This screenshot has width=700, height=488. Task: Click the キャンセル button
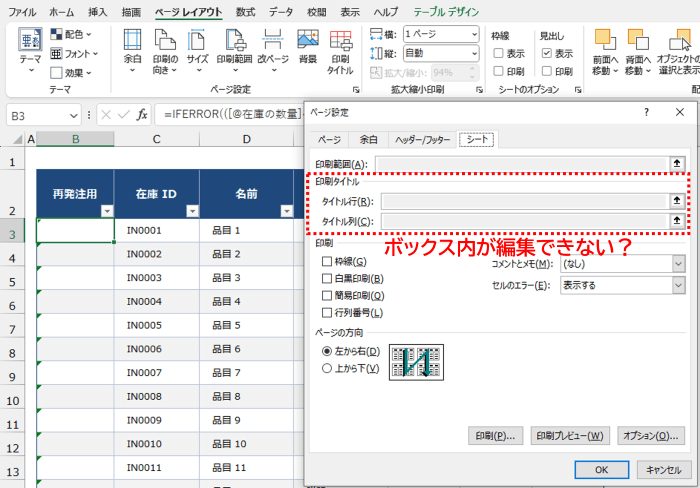(x=664, y=470)
